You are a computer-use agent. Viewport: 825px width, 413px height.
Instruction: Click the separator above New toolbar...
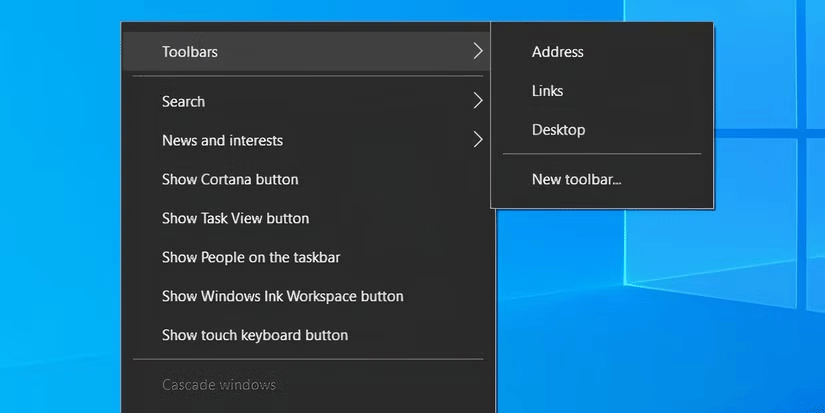tap(601, 154)
